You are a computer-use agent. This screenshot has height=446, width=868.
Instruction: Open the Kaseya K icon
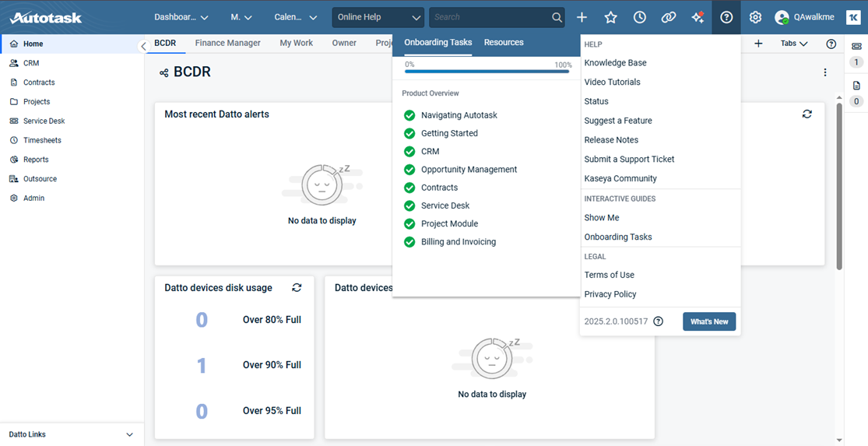click(853, 17)
